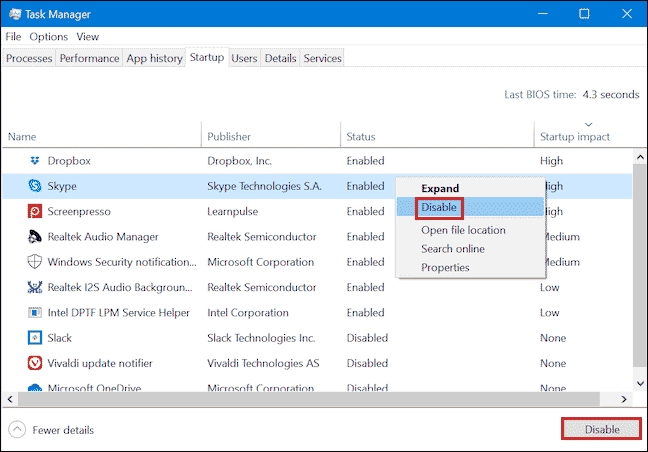Click the Learnpulse publisher cell

click(232, 212)
